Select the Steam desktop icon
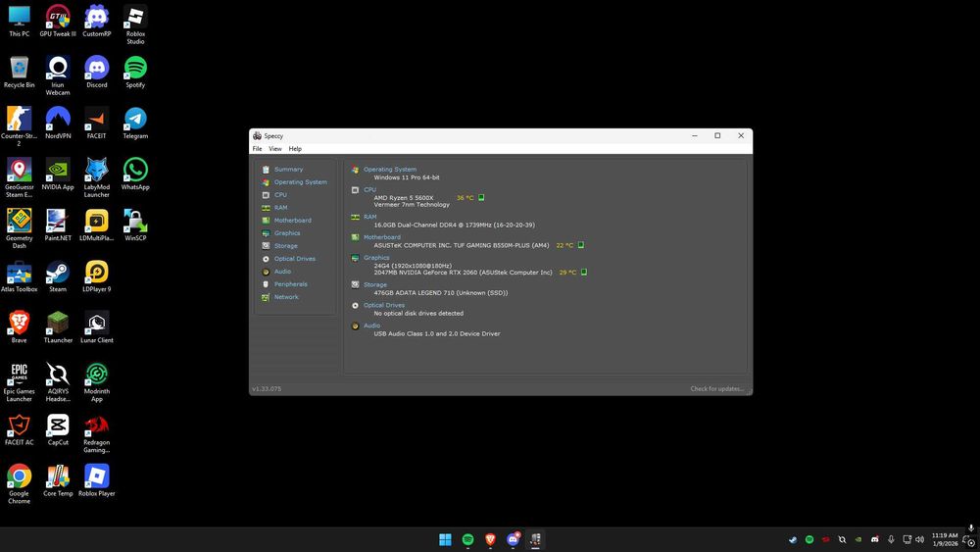 [58, 276]
